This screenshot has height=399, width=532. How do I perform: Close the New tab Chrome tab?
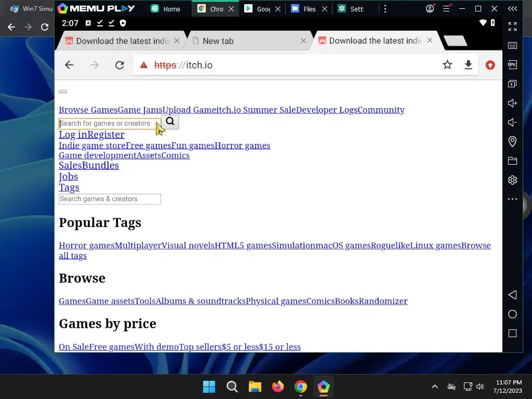click(303, 41)
